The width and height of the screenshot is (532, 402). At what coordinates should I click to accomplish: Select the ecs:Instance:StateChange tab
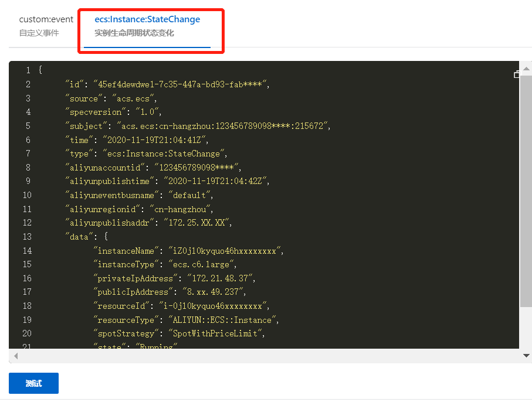[x=147, y=26]
